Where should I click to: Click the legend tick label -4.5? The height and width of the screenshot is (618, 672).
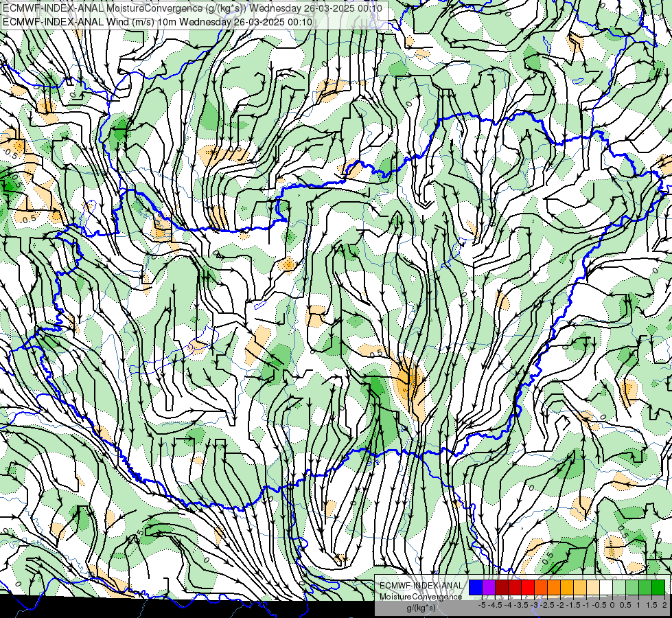[495, 605]
